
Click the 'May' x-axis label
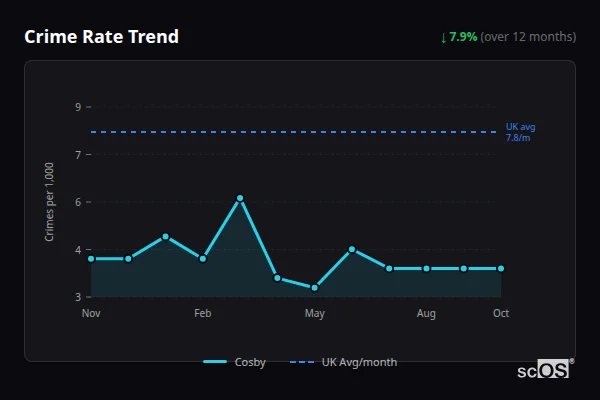coord(315,313)
